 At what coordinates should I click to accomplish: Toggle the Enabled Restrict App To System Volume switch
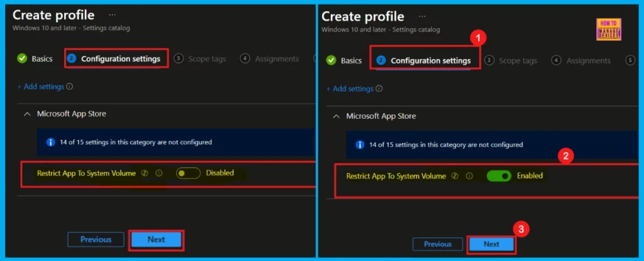pos(499,176)
